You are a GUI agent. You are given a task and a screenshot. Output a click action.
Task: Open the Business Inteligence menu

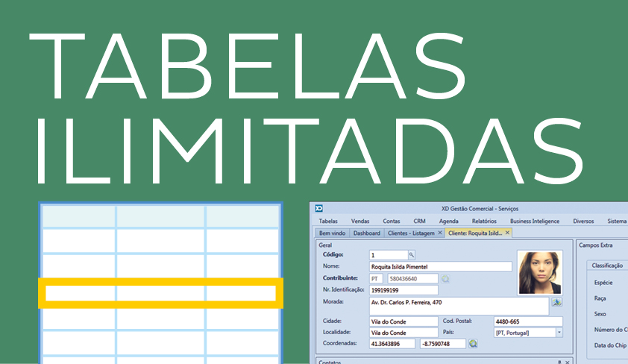pos(534,221)
